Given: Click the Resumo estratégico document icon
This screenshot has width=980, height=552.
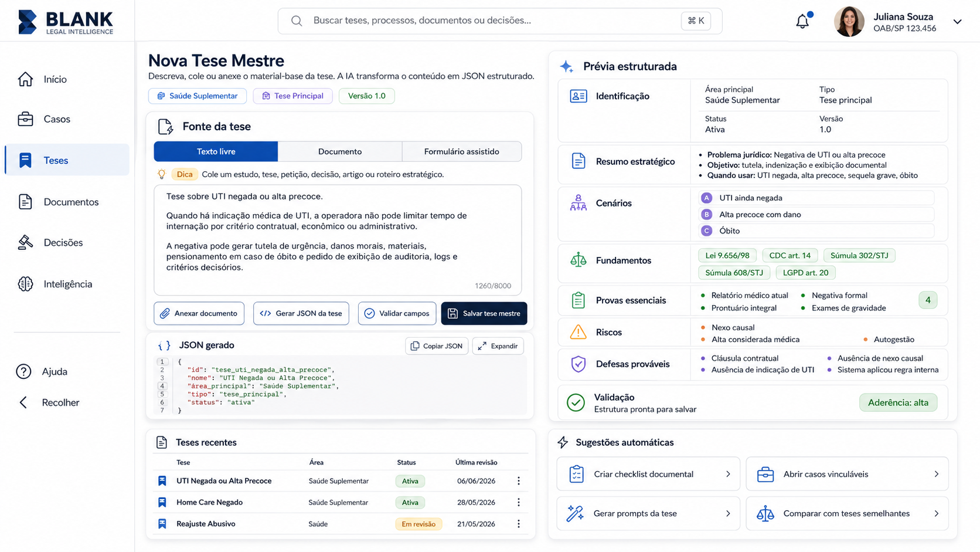Looking at the screenshot, I should (579, 161).
